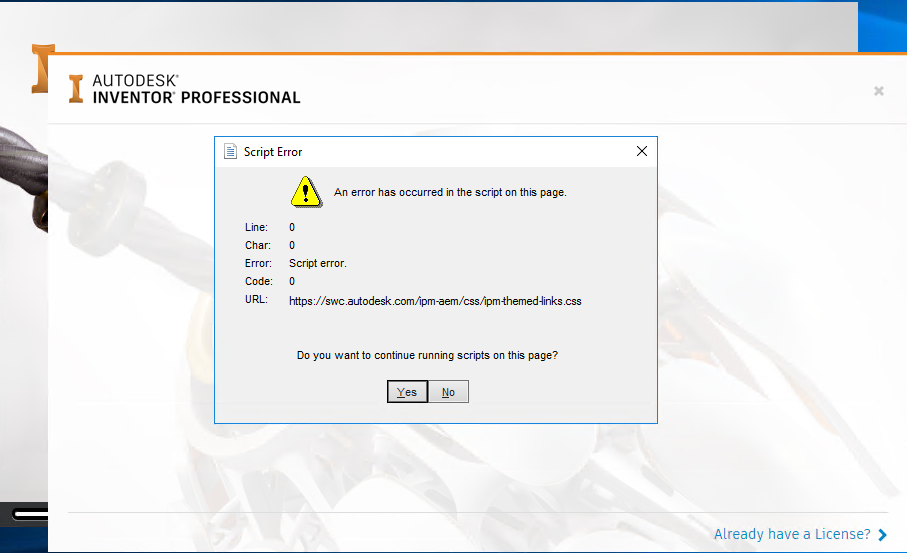Click the Script Error title text
Image resolution: width=907 pixels, height=553 pixels.
(273, 152)
